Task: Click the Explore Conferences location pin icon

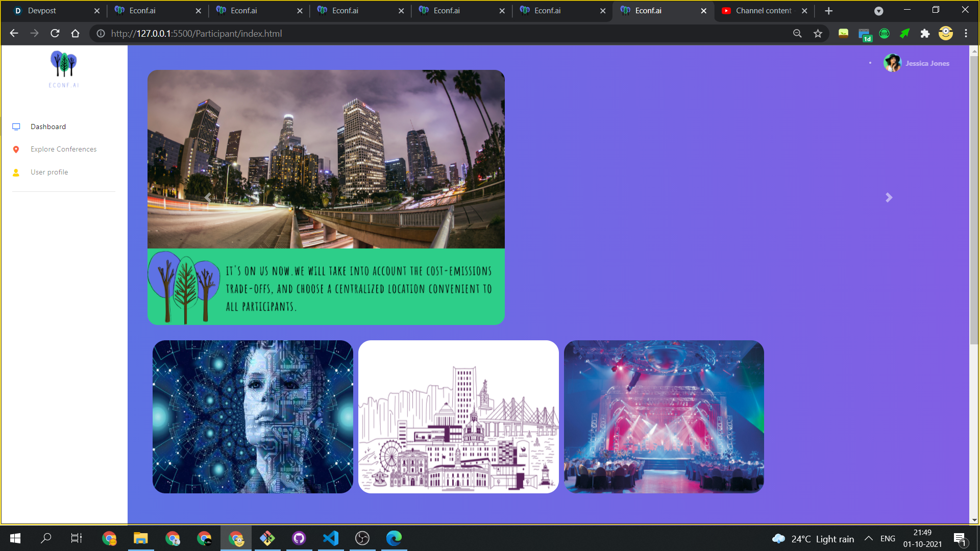Action: click(16, 149)
